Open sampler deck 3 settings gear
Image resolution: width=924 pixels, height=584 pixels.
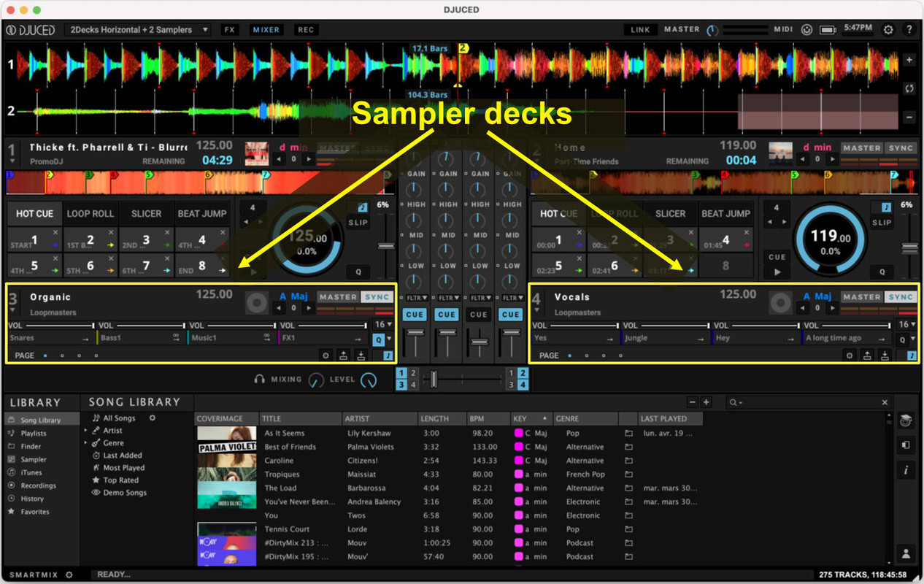pyautogui.click(x=326, y=356)
